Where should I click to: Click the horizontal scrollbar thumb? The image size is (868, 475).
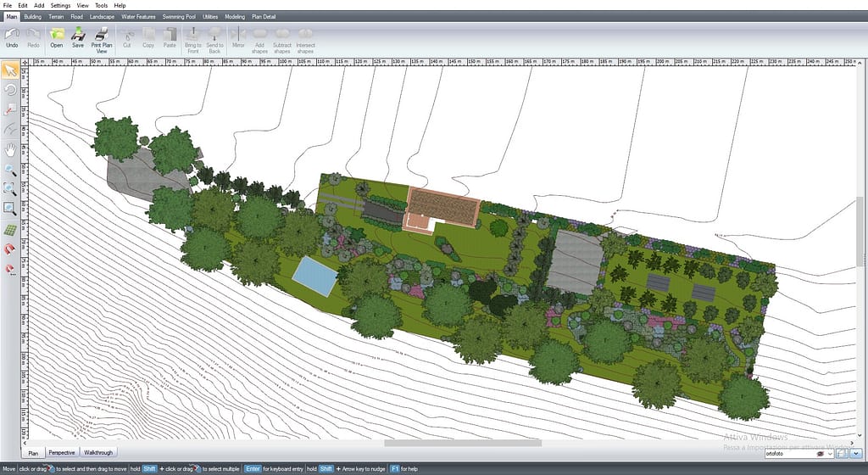tap(463, 443)
